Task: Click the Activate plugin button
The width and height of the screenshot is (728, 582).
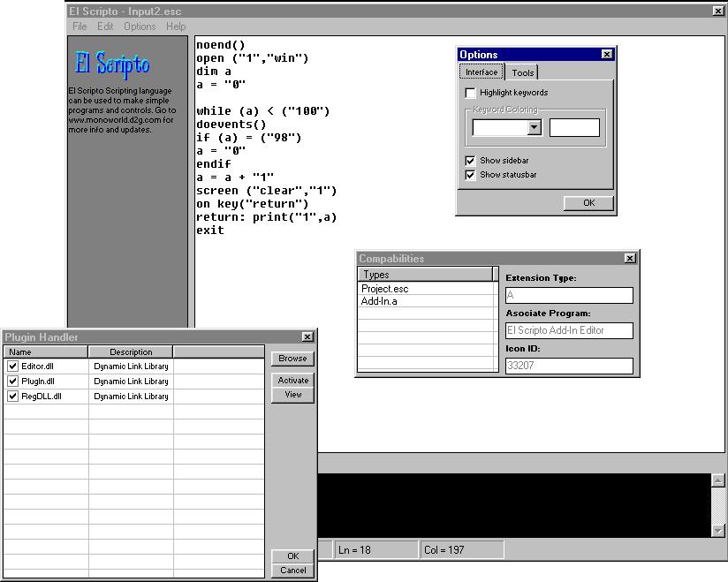Action: click(292, 380)
